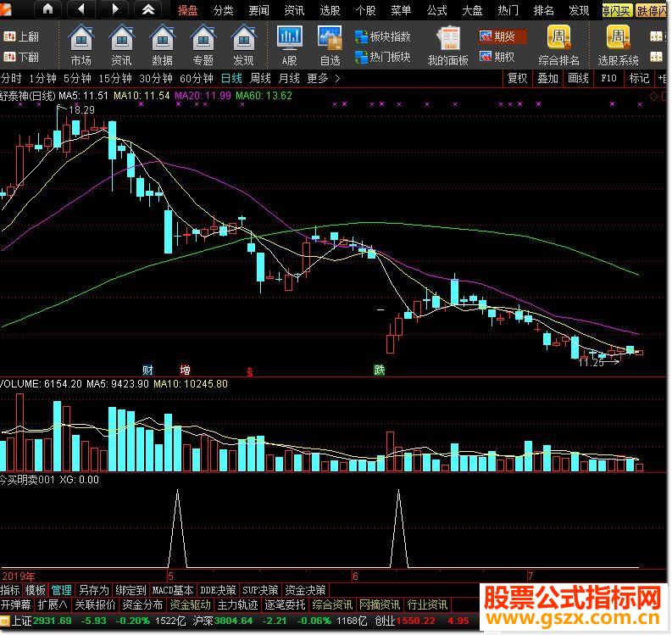Click the 标记 mark button
Viewport: 672px width, 635px height.
point(639,79)
